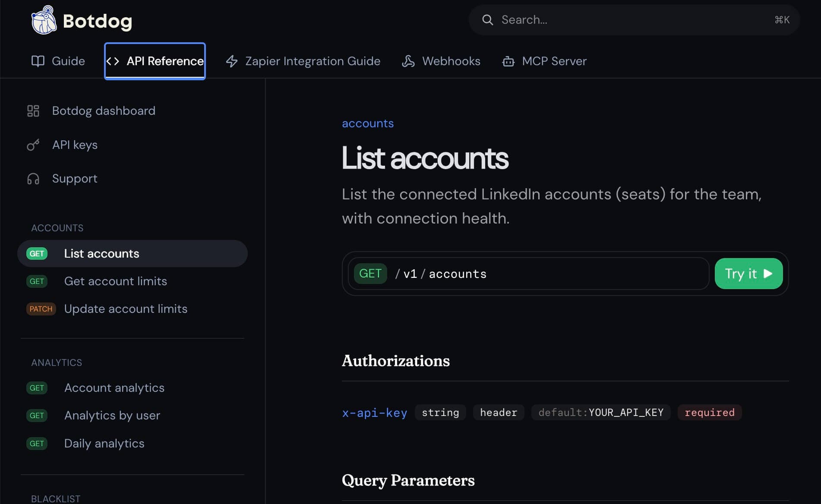Select List accounts in sidebar

click(133, 254)
